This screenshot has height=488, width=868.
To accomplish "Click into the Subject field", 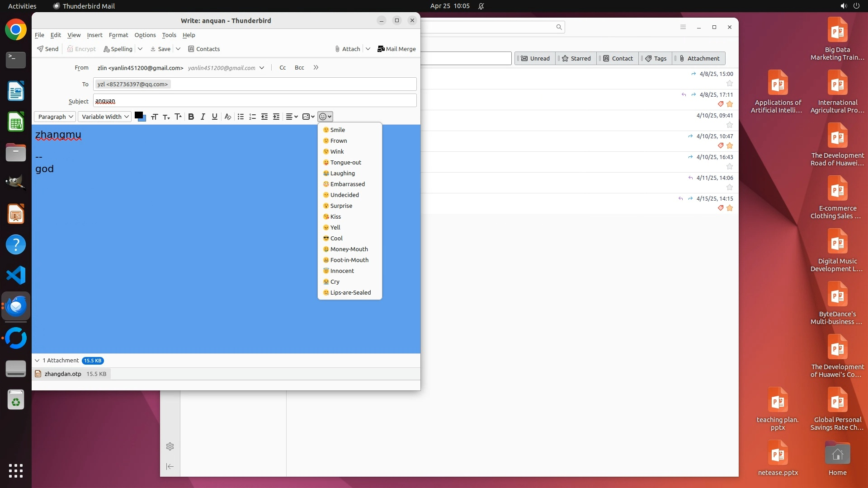I will coord(254,101).
